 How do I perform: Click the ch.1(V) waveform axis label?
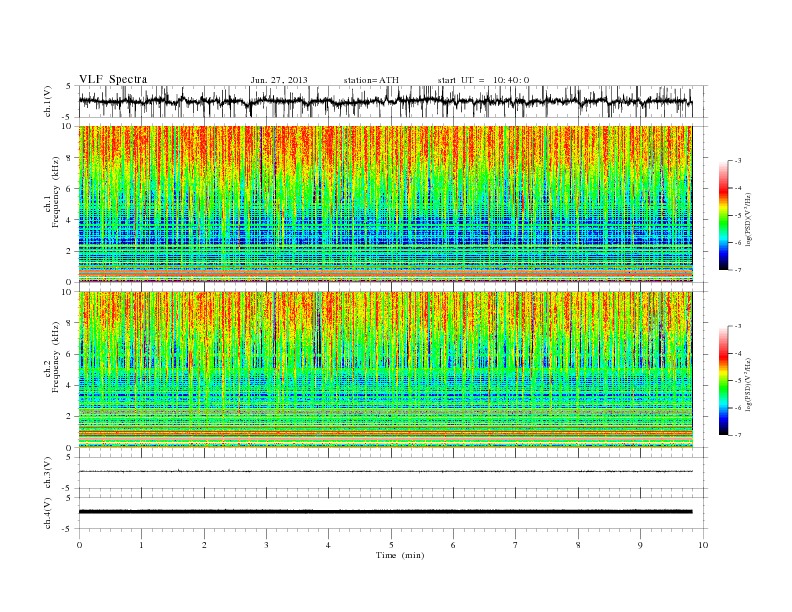click(x=48, y=101)
